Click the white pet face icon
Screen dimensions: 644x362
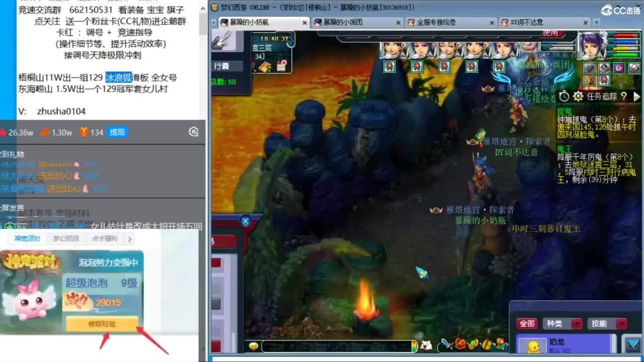click(x=426, y=345)
